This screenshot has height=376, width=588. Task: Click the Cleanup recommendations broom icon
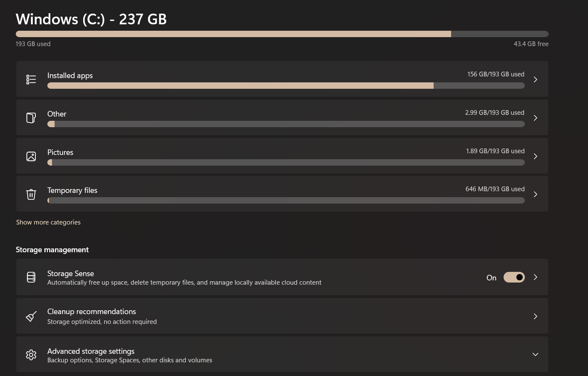(x=31, y=316)
